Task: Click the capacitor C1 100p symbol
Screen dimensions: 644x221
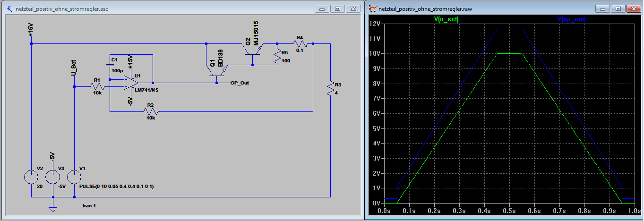Action: click(110, 65)
